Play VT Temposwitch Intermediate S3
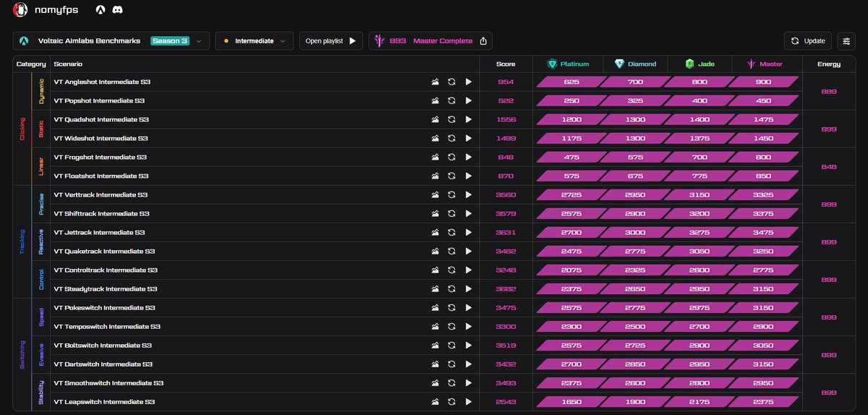The width and height of the screenshot is (868, 415). pos(468,326)
